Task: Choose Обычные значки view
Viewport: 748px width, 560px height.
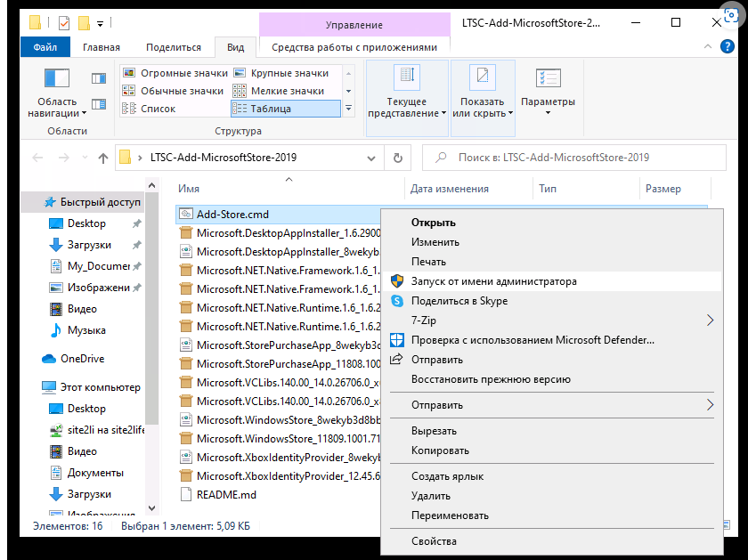Action: (173, 91)
